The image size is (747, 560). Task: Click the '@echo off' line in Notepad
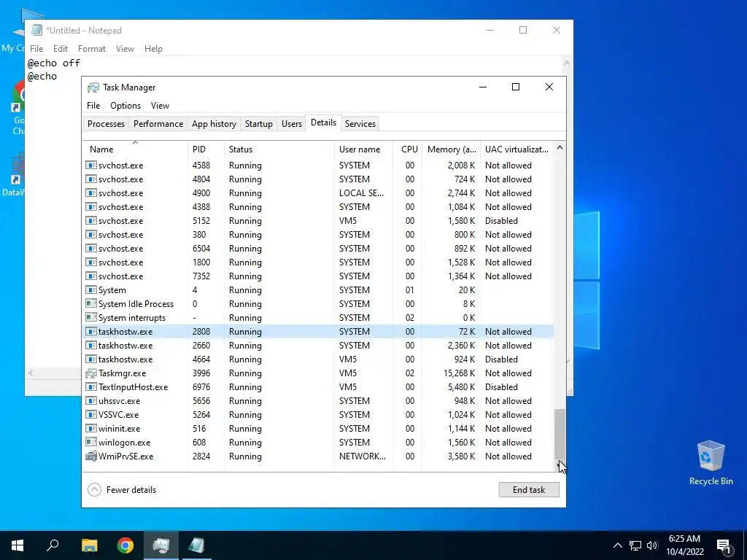pos(54,63)
